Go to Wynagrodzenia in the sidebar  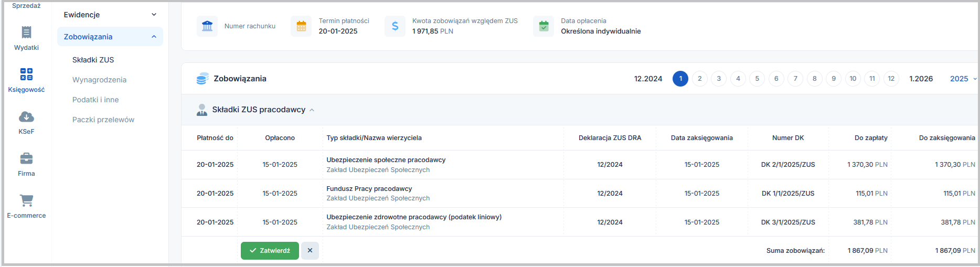coord(99,80)
